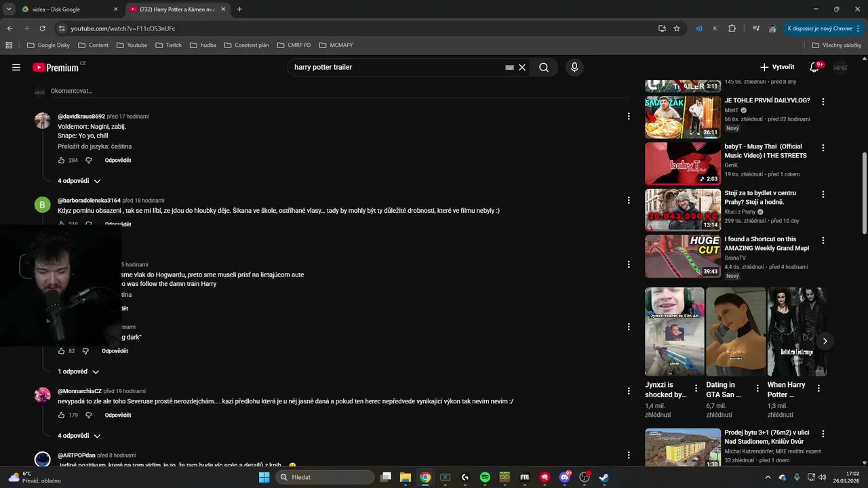Reload the page
The height and width of the screenshot is (488, 868).
pos(42,28)
